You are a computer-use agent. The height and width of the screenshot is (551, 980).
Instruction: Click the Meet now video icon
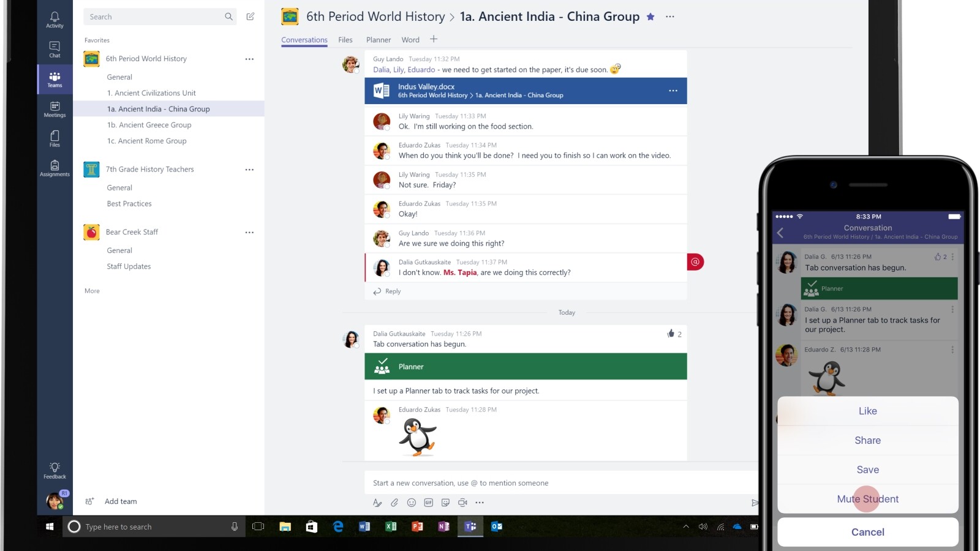(462, 503)
